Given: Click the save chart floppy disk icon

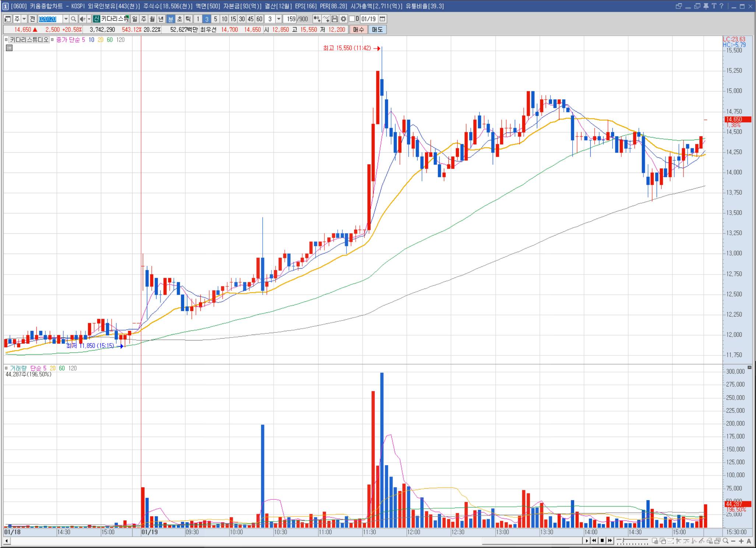Looking at the screenshot, I should (335, 19).
